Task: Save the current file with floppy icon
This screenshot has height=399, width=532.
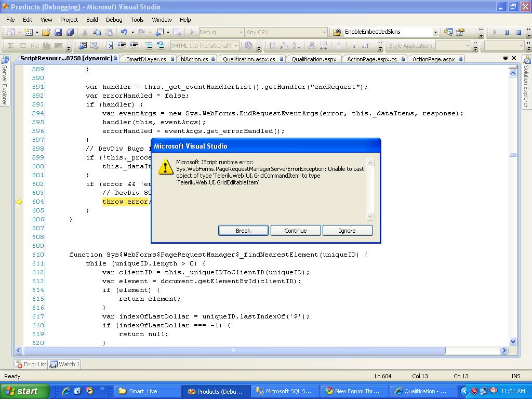Action: tap(58, 32)
